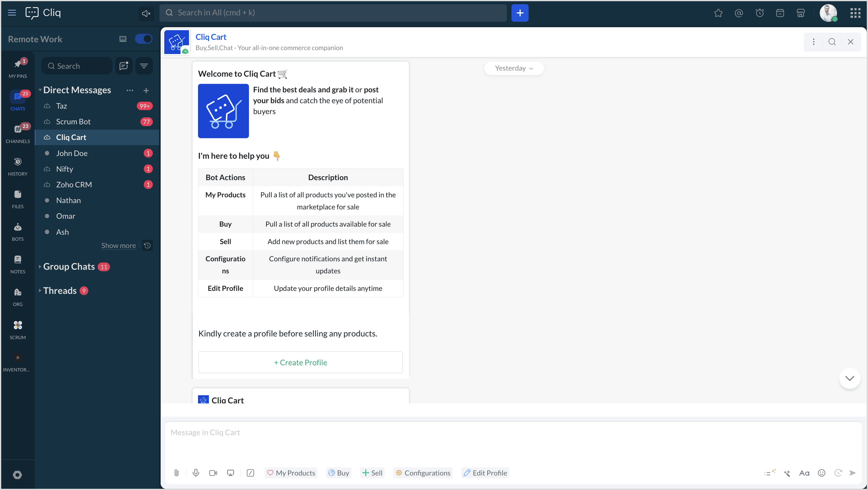Viewport: 868px width, 490px height.
Task: Open the John Doe conversation
Action: click(72, 153)
